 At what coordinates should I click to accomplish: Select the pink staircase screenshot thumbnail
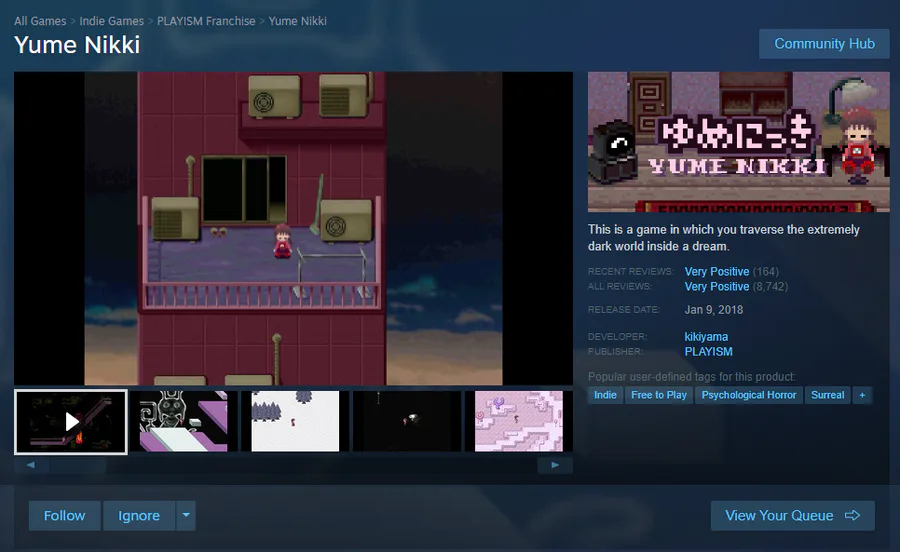(x=519, y=421)
